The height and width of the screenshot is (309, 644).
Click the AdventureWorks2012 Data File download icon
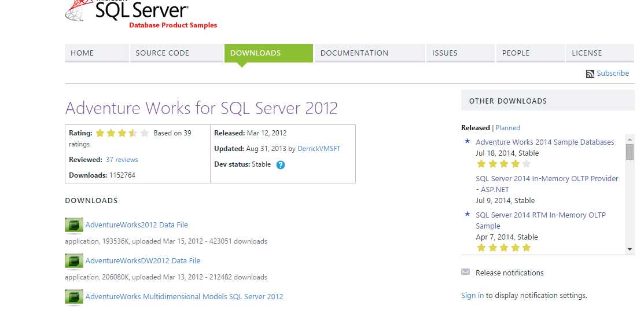pos(74,225)
